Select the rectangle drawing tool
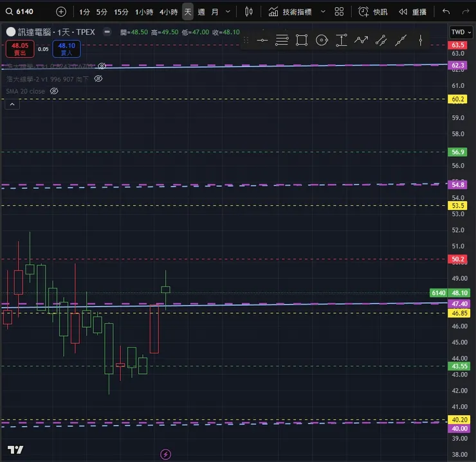The width and height of the screenshot is (476, 462). 302,40
